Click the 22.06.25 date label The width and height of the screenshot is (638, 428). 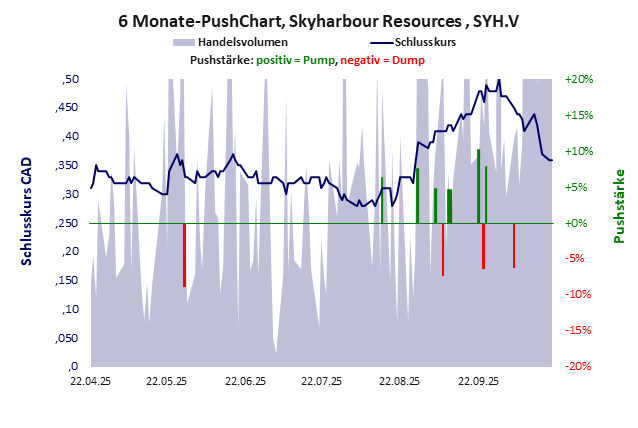click(x=244, y=381)
